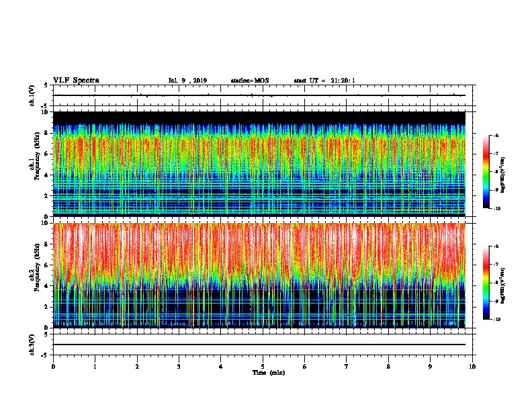Click the ch.1 frequency tick label "2"

coord(46,195)
